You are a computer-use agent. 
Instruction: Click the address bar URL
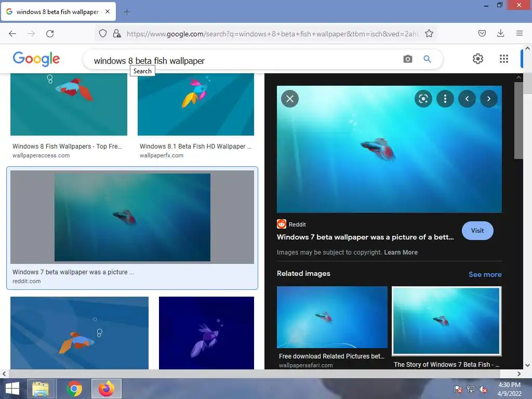pos(273,34)
